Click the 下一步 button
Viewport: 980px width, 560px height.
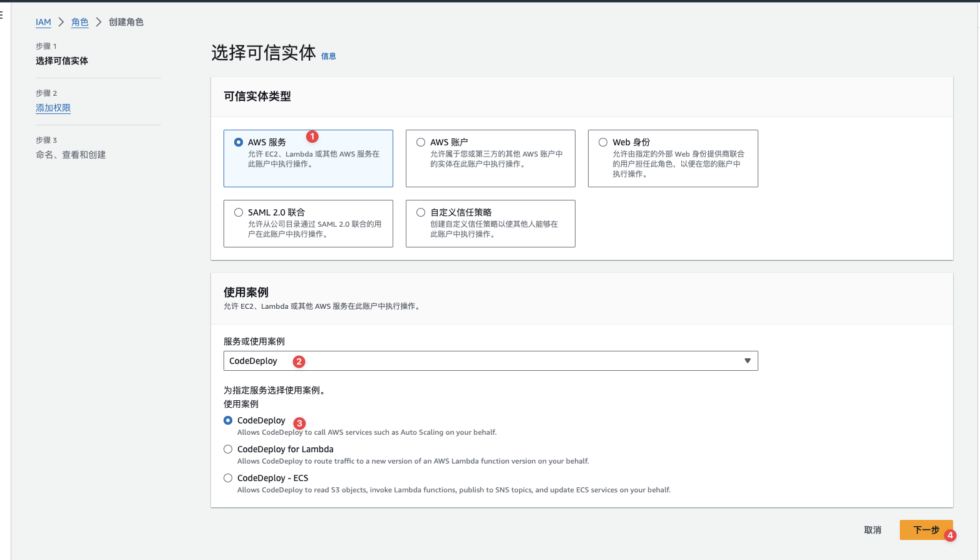(926, 530)
